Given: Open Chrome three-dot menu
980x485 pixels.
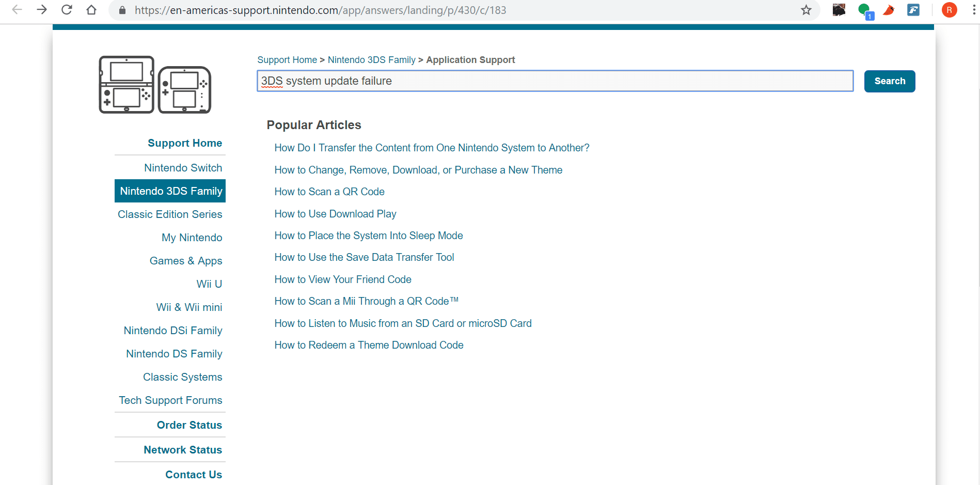Looking at the screenshot, I should [x=974, y=10].
